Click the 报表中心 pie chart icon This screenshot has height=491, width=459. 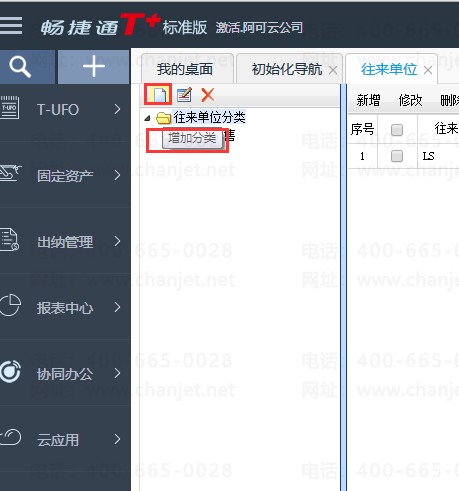point(11,305)
